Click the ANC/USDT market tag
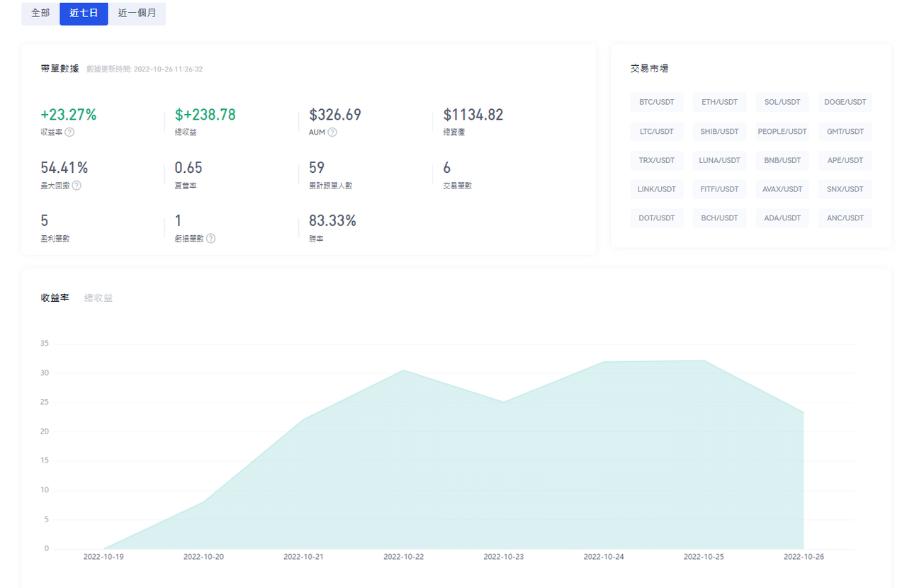 point(845,218)
